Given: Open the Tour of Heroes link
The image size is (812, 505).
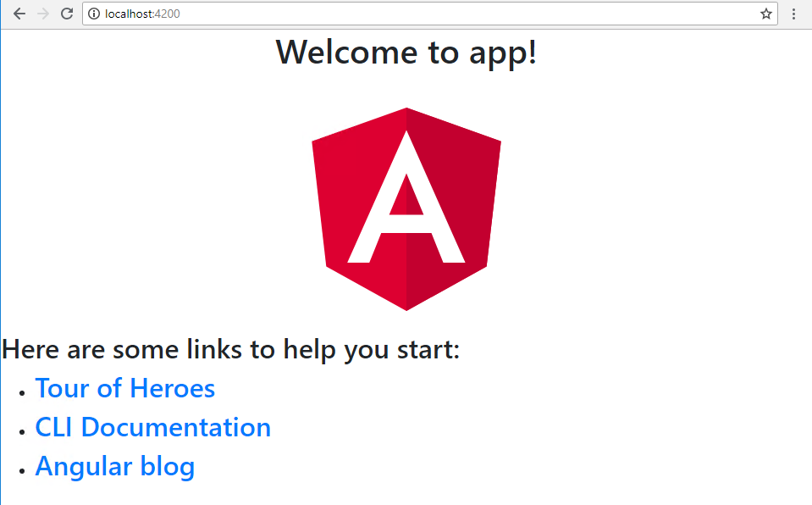Looking at the screenshot, I should click(x=124, y=388).
